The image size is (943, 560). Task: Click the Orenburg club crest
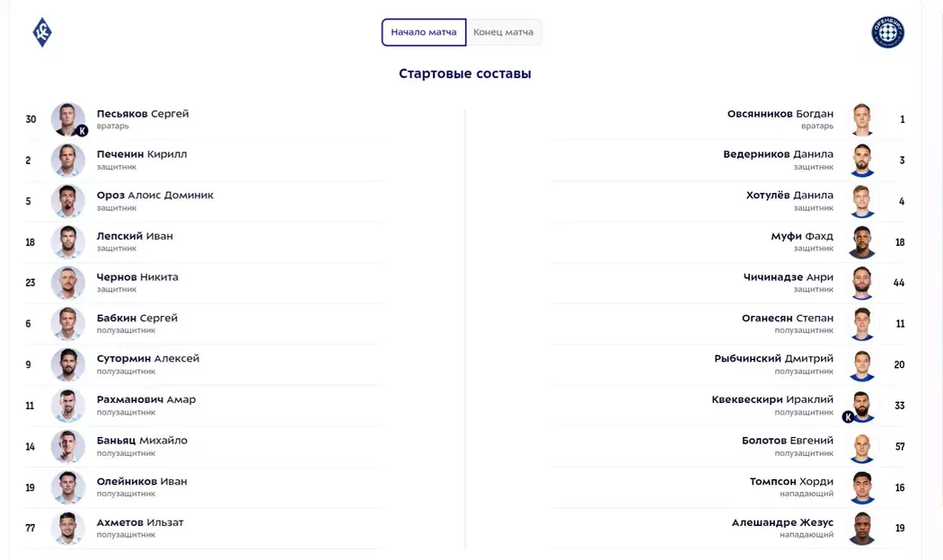[x=887, y=32]
